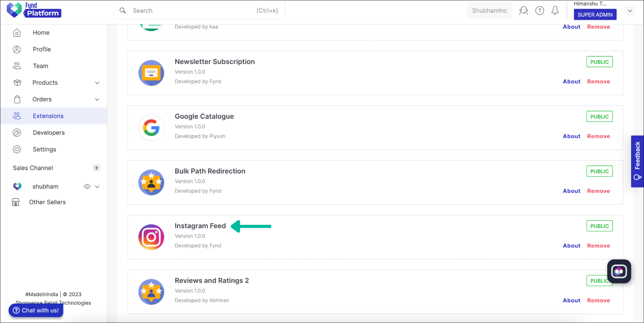The width and height of the screenshot is (644, 323).
Task: Open the Home section via house icon
Action: [17, 32]
